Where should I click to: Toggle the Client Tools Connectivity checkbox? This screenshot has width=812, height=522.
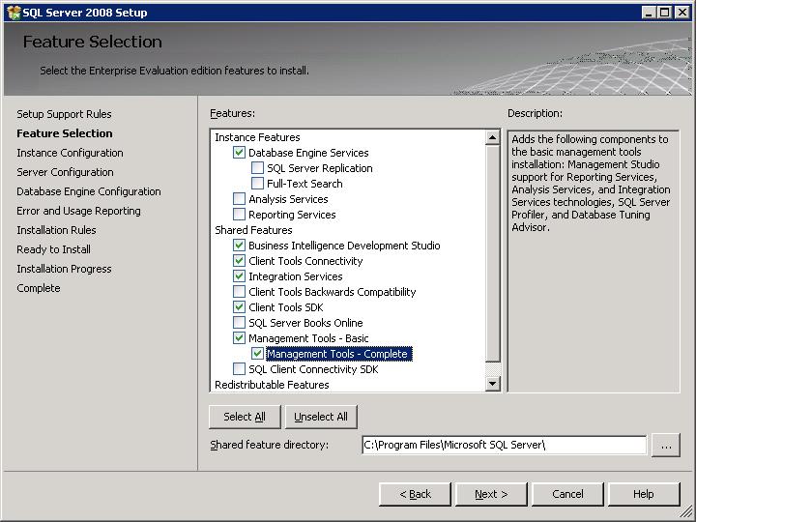pyautogui.click(x=239, y=260)
